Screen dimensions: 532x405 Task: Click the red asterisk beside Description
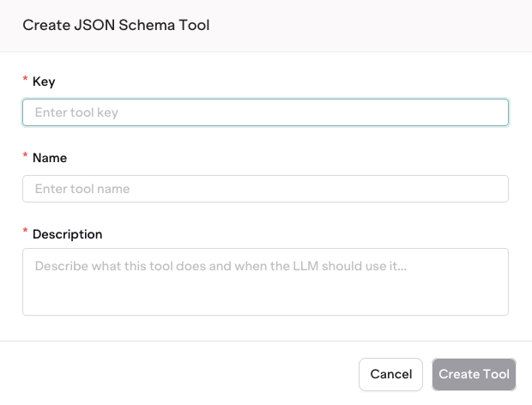click(26, 233)
